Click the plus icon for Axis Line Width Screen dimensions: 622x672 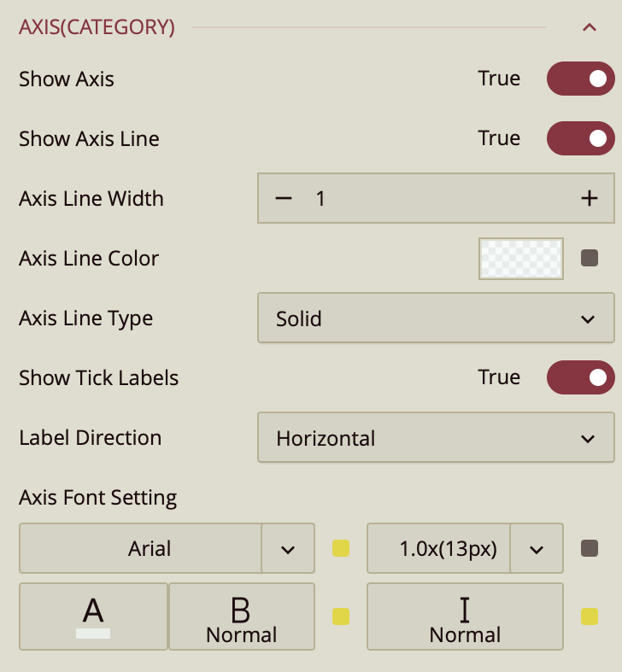tap(589, 198)
